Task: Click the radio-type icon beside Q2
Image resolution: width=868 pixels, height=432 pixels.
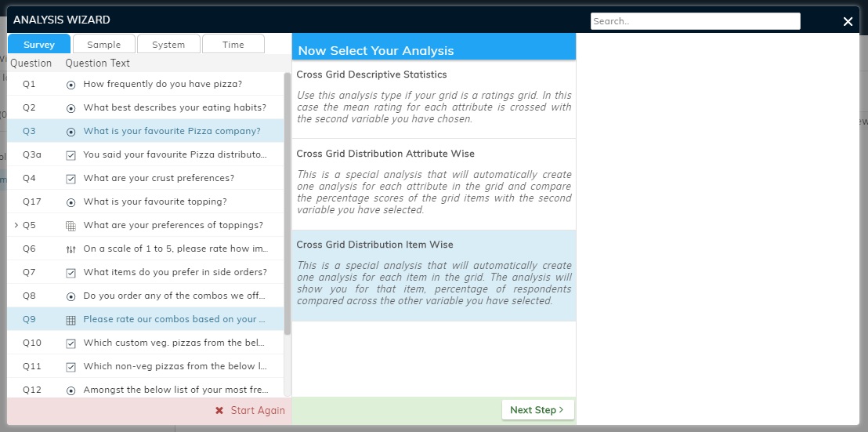Action: (x=71, y=108)
